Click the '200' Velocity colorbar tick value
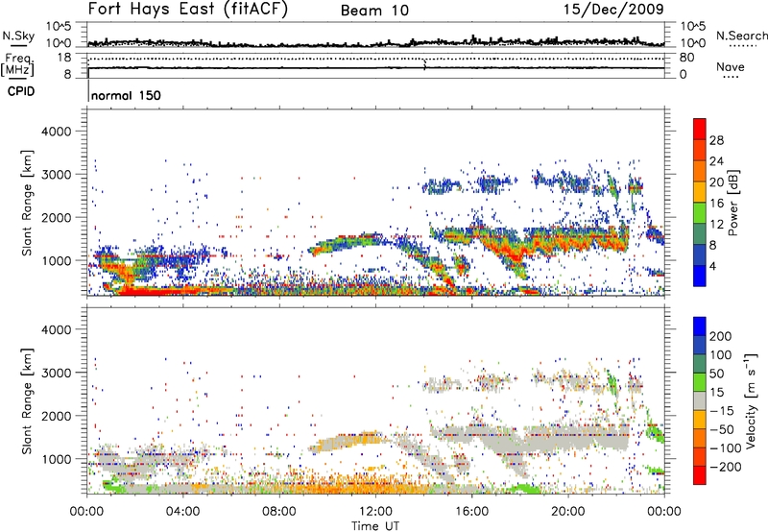The image size is (768, 532). pos(721,336)
